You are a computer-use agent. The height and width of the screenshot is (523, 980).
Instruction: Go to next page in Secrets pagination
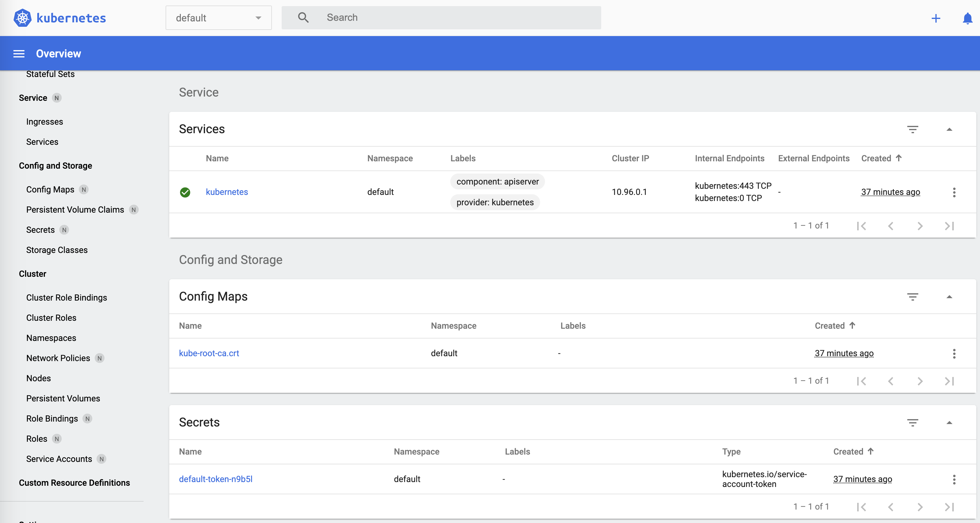pyautogui.click(x=920, y=507)
